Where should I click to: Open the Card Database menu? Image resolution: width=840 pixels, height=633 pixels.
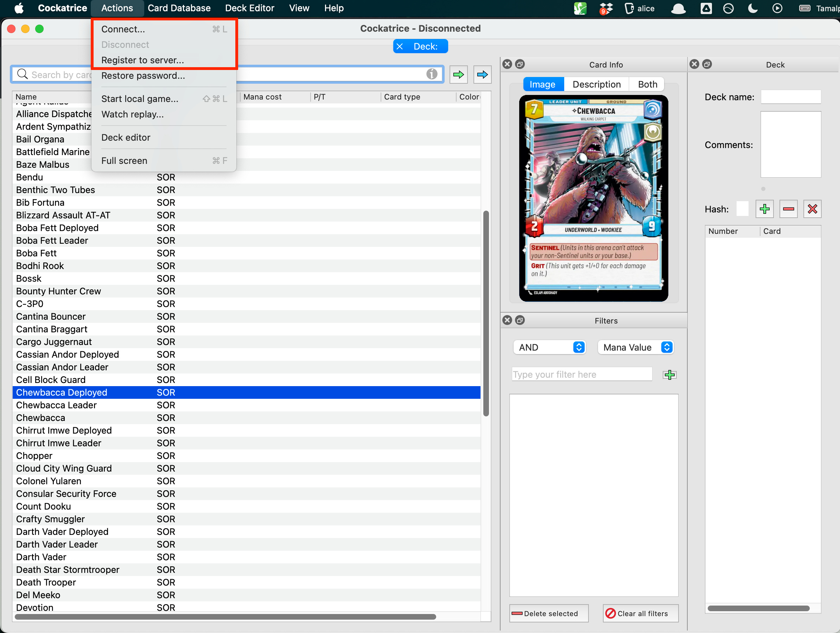point(179,8)
